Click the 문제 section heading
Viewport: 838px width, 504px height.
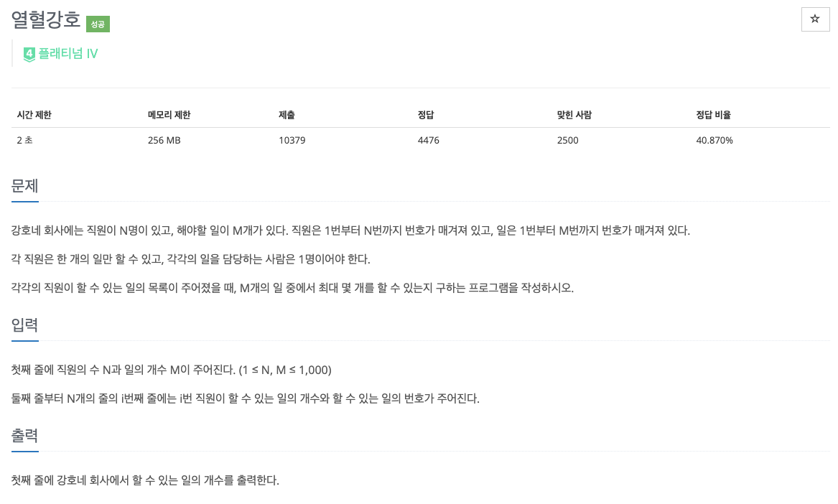(x=24, y=187)
